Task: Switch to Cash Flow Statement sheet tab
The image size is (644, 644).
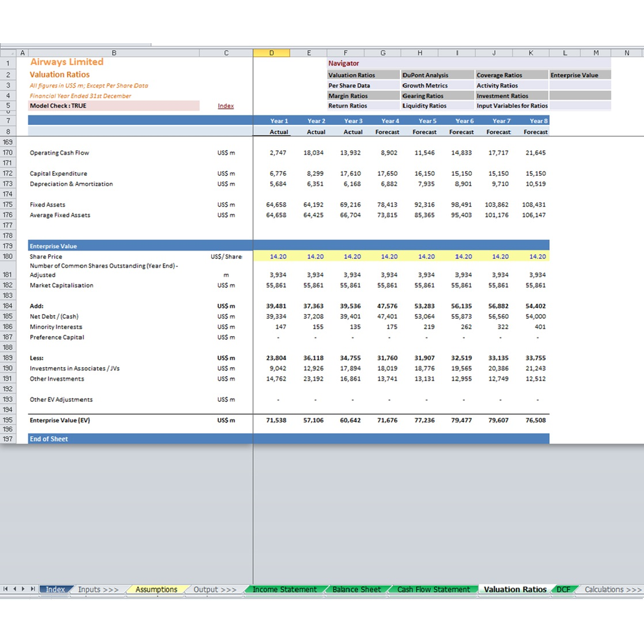Action: click(433, 589)
